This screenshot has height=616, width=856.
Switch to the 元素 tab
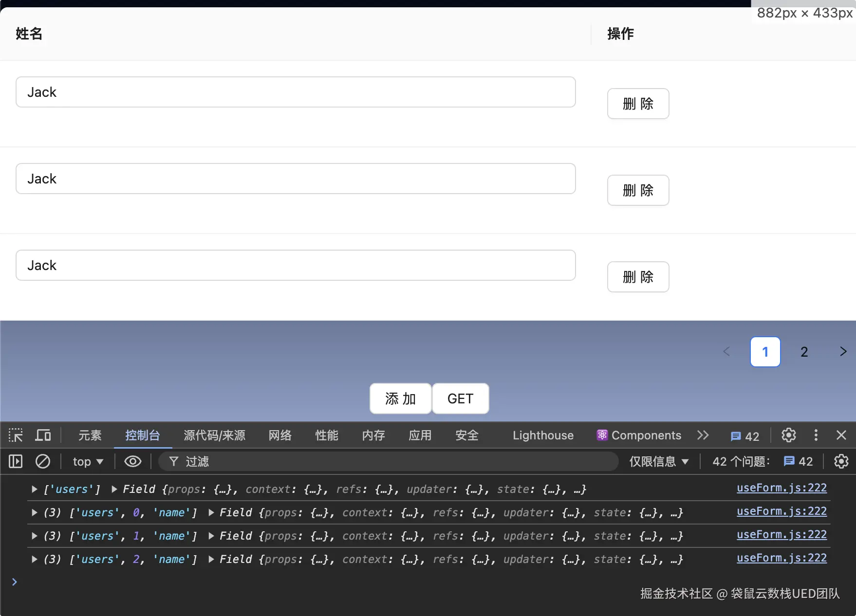pos(90,435)
